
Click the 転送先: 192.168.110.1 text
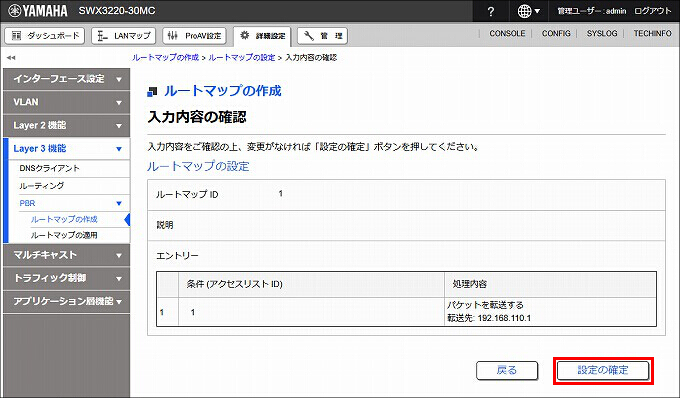click(489, 318)
